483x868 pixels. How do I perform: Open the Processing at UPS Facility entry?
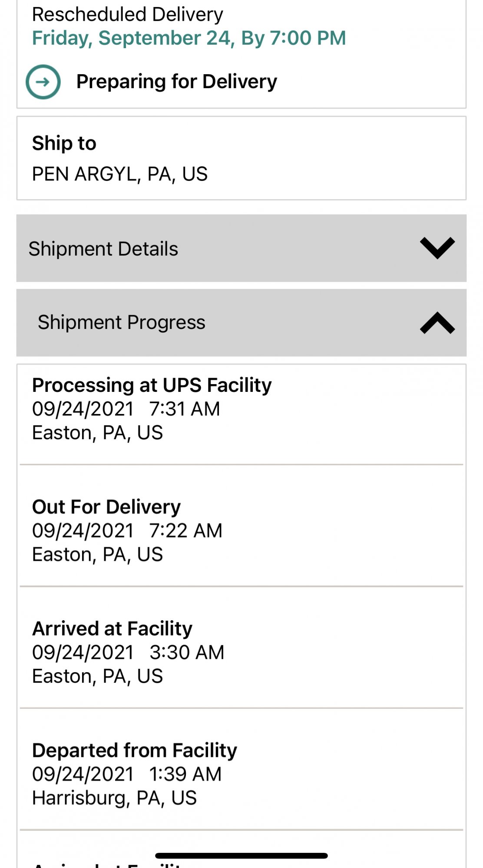pyautogui.click(x=152, y=385)
